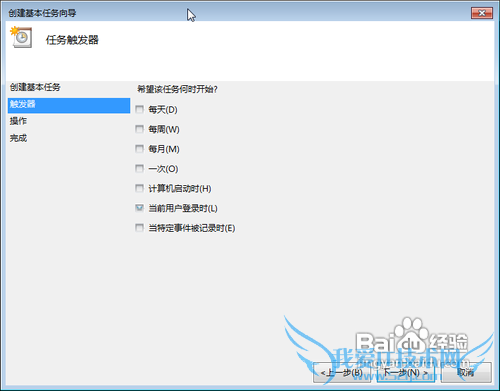Cancel the wizard with 取消 button
Image resolution: width=500 pixels, height=391 pixels.
click(x=466, y=373)
